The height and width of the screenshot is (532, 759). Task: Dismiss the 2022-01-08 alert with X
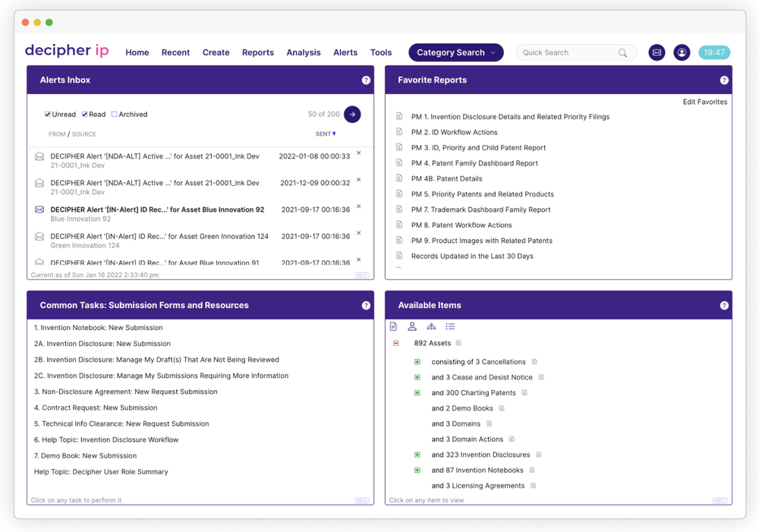coord(359,153)
